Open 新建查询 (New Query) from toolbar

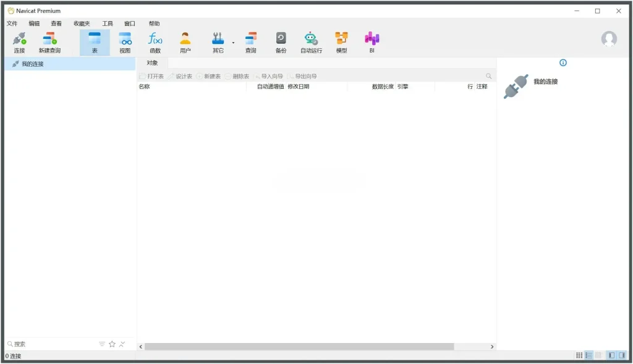pyautogui.click(x=49, y=43)
